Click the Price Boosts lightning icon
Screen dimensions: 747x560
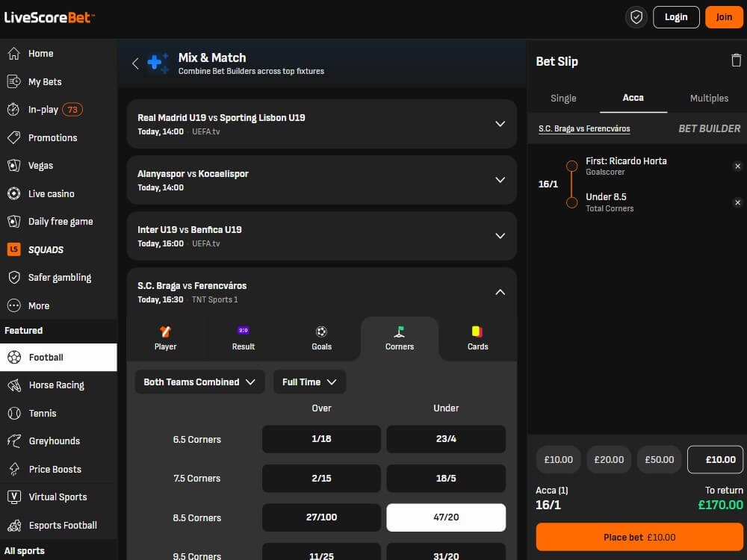(x=15, y=469)
